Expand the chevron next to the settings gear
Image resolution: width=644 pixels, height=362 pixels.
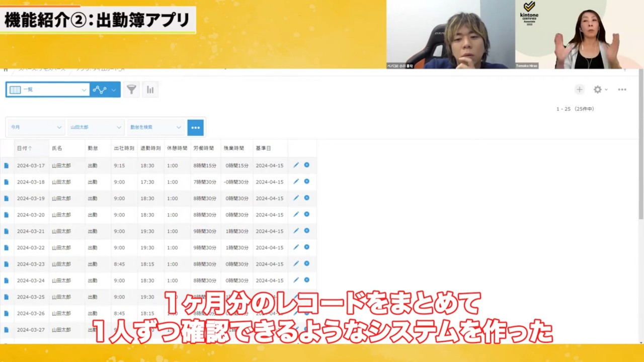[605, 89]
